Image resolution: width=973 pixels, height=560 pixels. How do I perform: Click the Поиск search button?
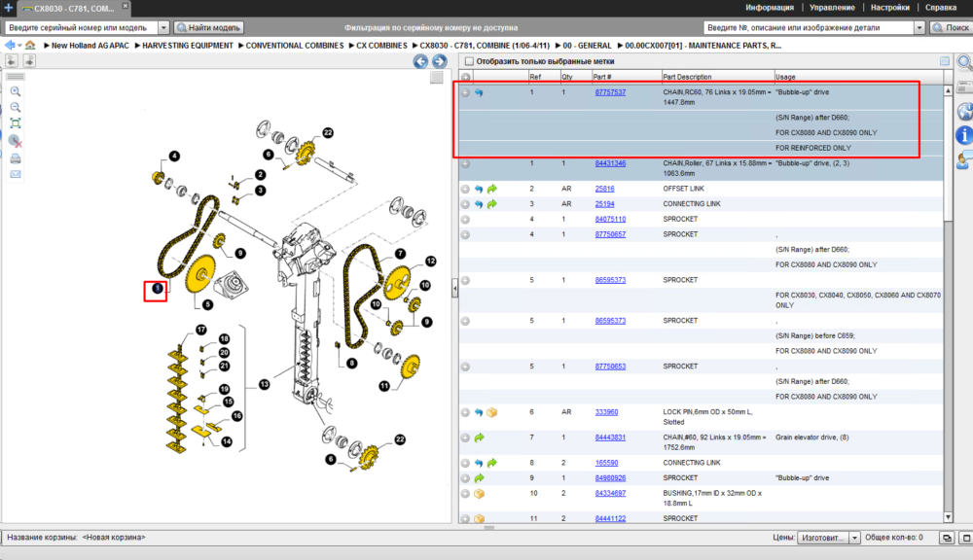pyautogui.click(x=951, y=28)
